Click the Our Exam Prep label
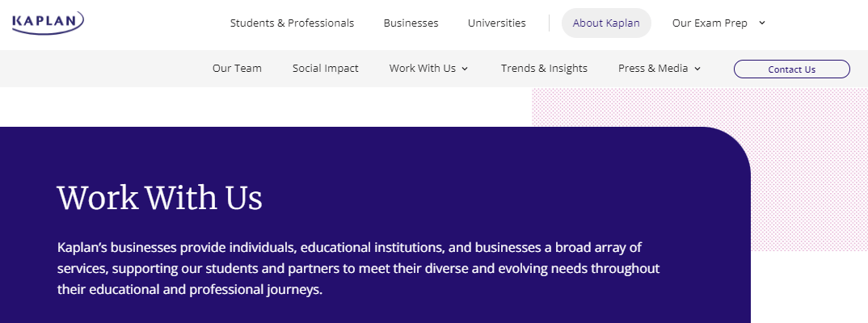 click(x=710, y=23)
